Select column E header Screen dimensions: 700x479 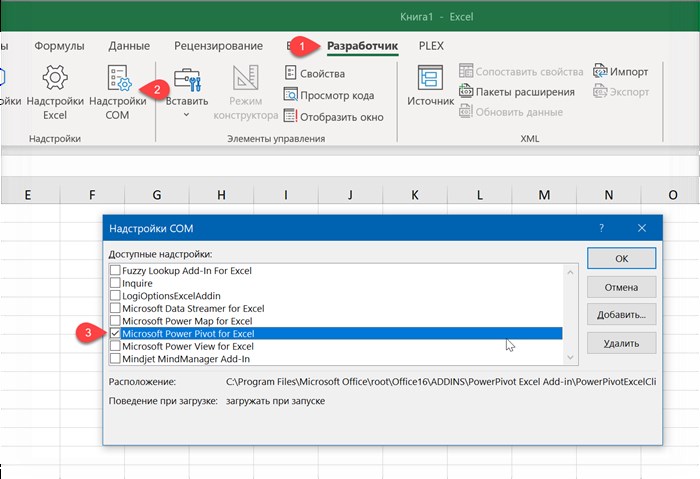28,195
